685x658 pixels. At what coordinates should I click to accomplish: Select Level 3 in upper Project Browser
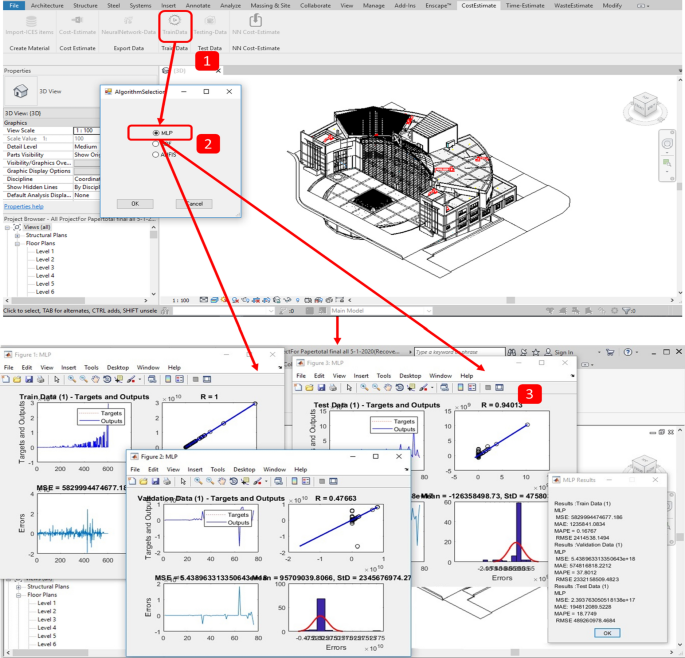pyautogui.click(x=45, y=267)
